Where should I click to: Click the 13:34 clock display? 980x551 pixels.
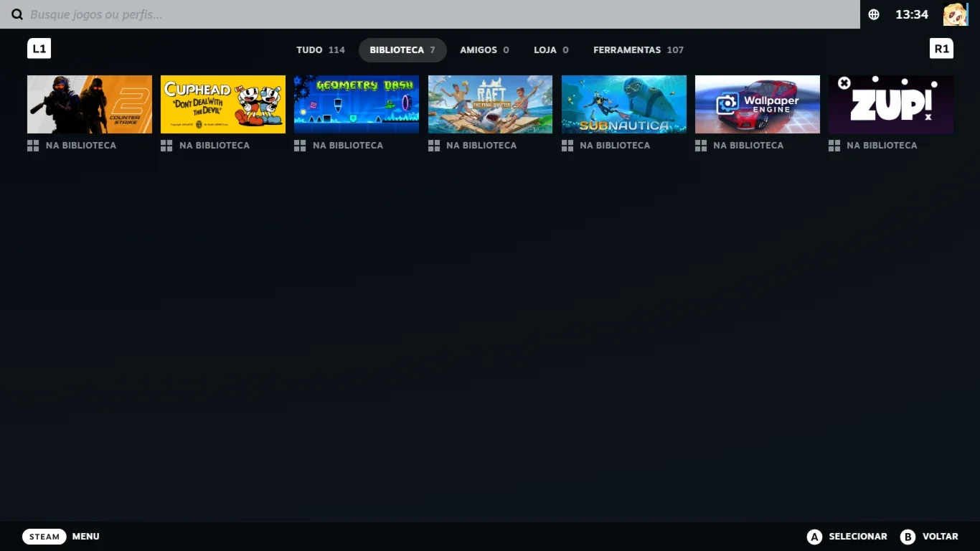click(x=912, y=14)
